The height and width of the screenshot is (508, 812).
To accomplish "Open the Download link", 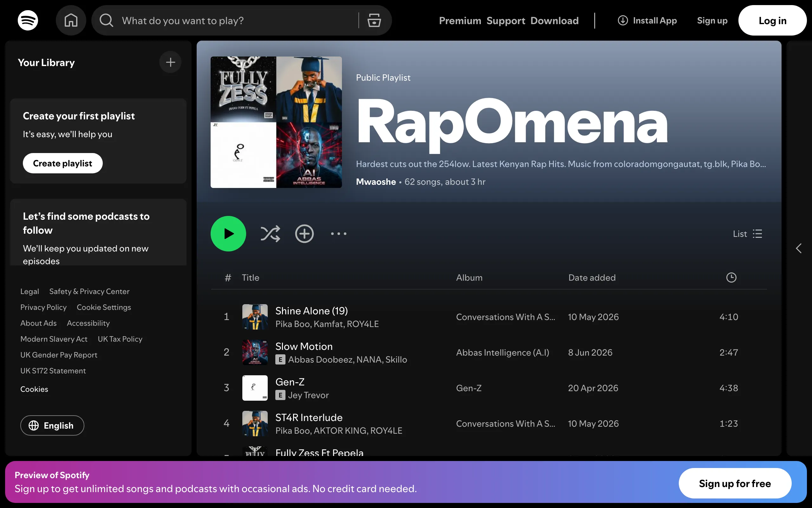I will pyautogui.click(x=554, y=21).
